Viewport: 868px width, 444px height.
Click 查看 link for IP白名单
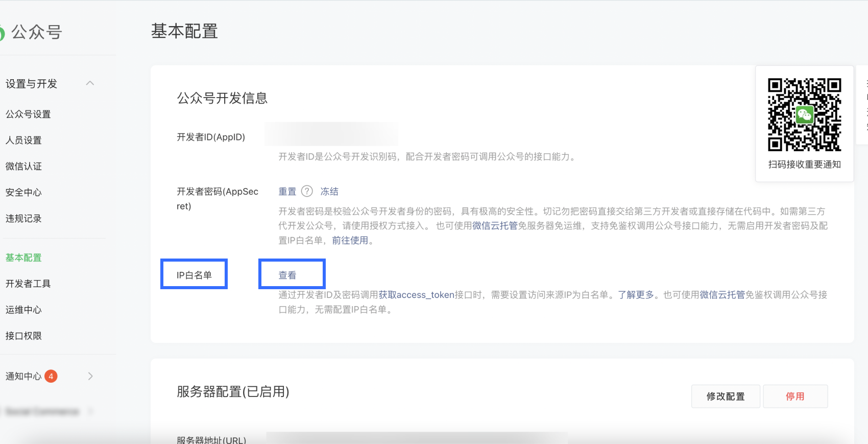click(287, 275)
